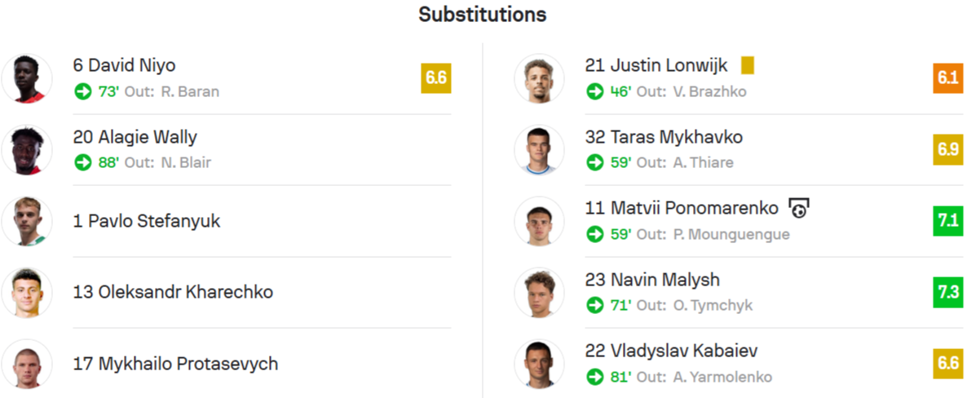Image resolution: width=980 pixels, height=398 pixels.
Task: Click the green substitution arrow under Alagie Wally
Action: click(82, 162)
